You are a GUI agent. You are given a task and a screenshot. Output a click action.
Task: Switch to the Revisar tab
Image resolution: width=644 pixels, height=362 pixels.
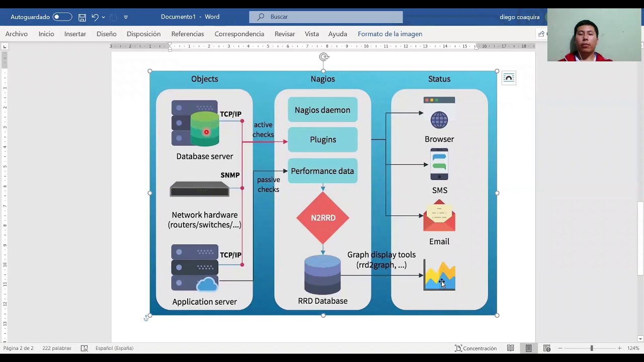(x=285, y=34)
